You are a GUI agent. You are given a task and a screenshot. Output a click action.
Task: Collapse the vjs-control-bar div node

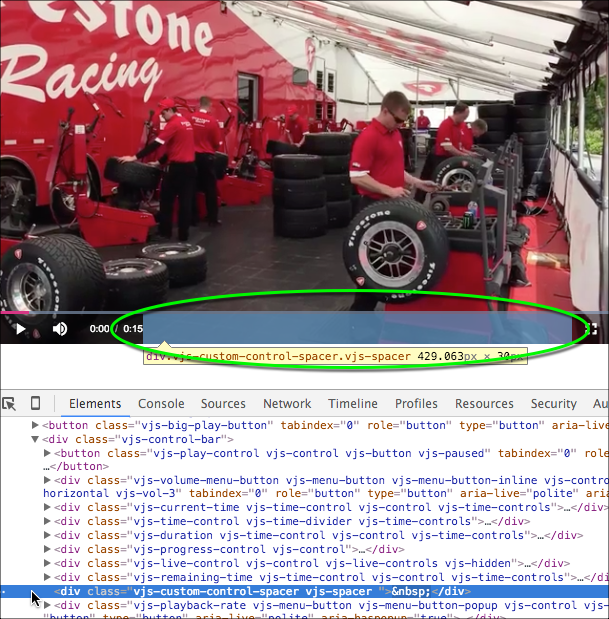(36, 438)
